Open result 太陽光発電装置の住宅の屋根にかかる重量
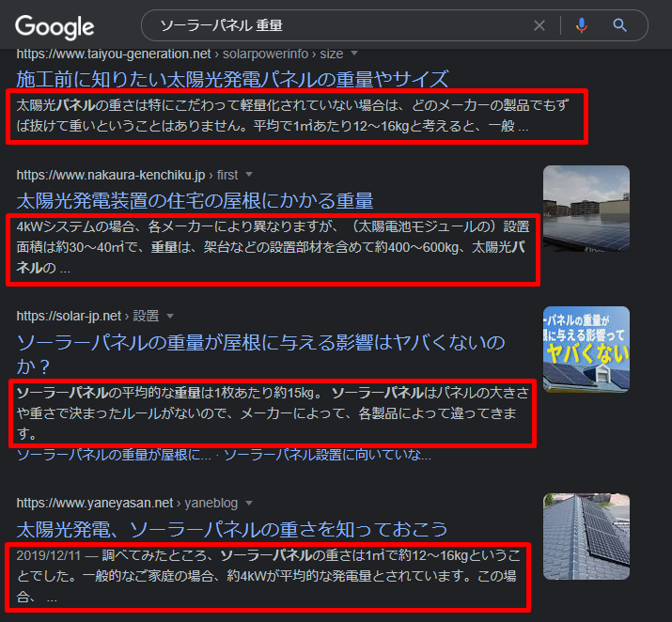672x622 pixels. (x=195, y=200)
